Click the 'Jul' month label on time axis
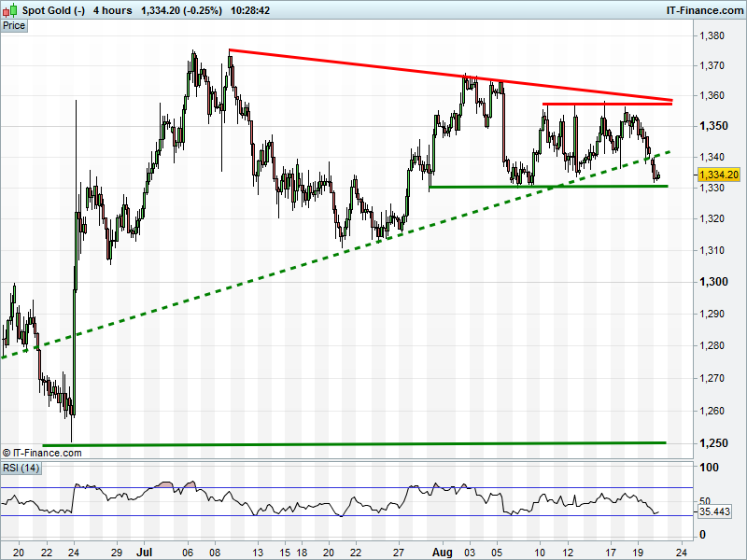The height and width of the screenshot is (560, 747). tap(144, 552)
